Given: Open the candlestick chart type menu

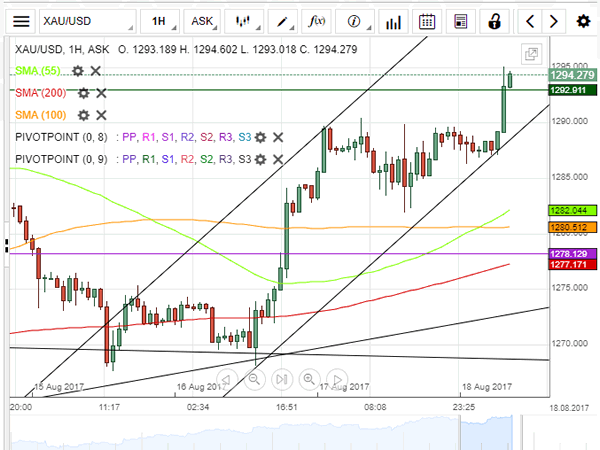Looking at the screenshot, I should point(243,20).
